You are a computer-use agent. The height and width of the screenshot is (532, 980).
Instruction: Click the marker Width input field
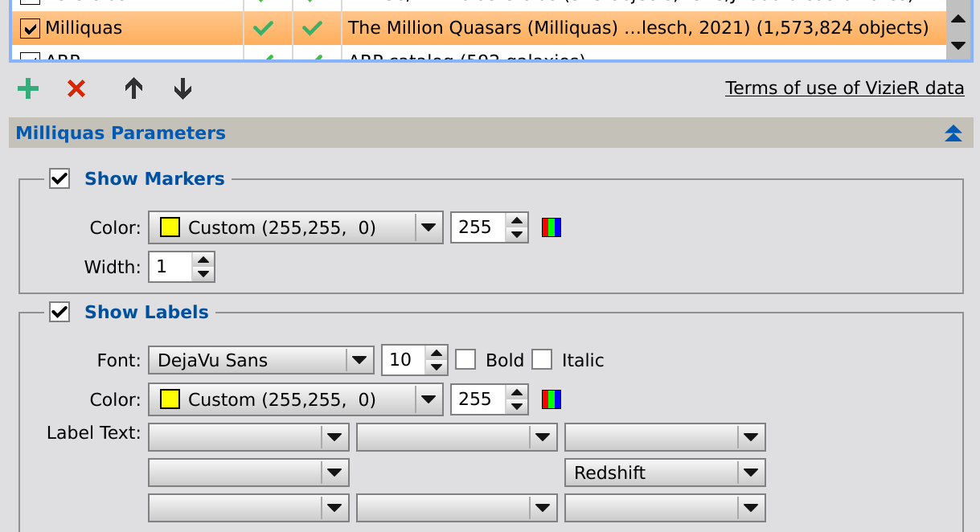tap(171, 267)
